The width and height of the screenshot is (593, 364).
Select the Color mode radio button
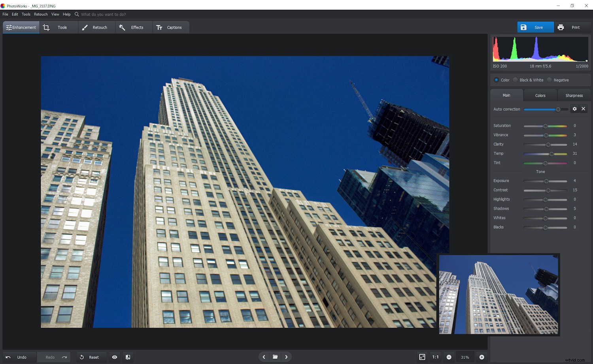(496, 80)
